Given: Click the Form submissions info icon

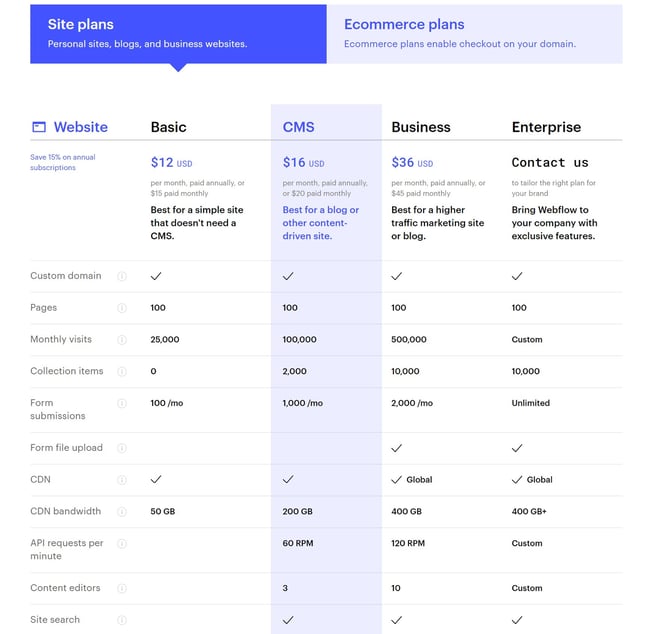Looking at the screenshot, I should [122, 403].
